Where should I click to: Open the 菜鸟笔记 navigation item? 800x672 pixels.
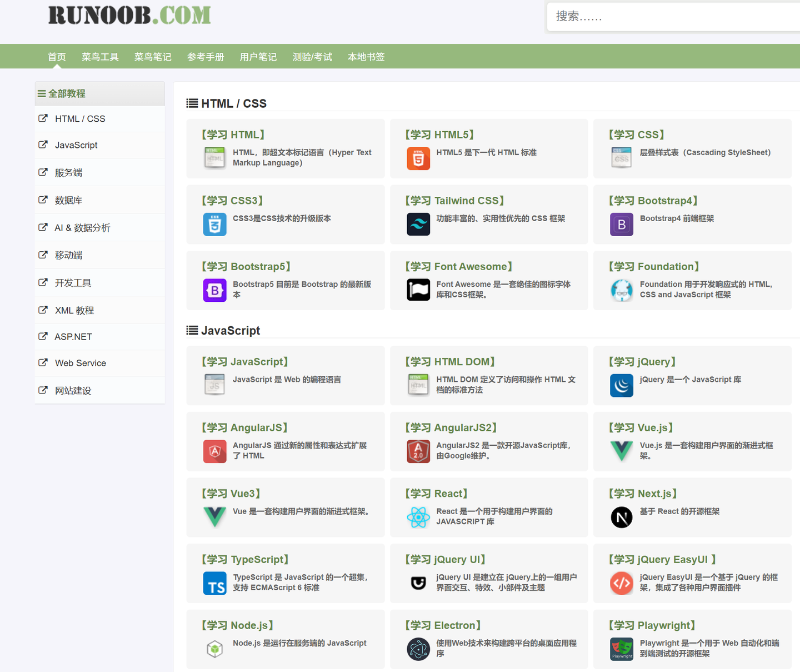point(153,57)
